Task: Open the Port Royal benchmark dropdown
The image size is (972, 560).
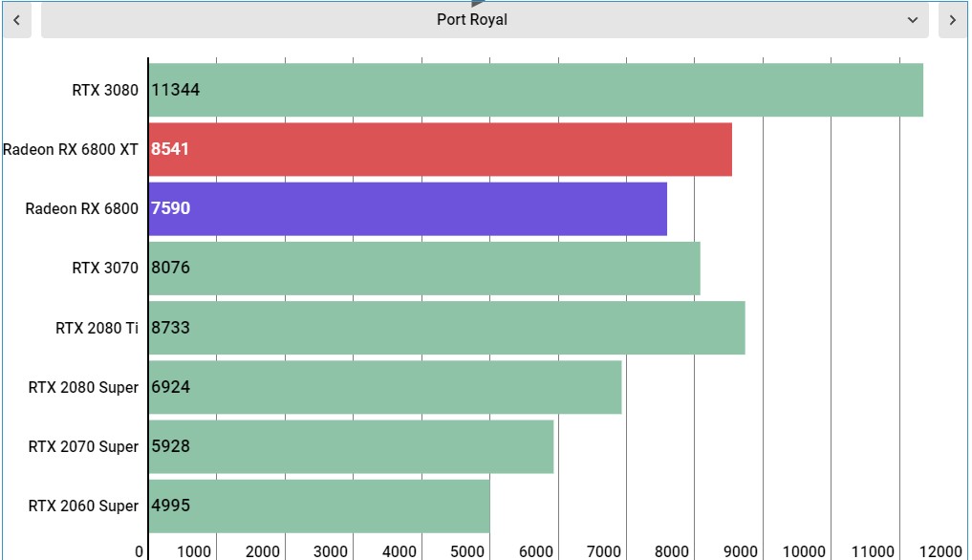Action: [485, 20]
